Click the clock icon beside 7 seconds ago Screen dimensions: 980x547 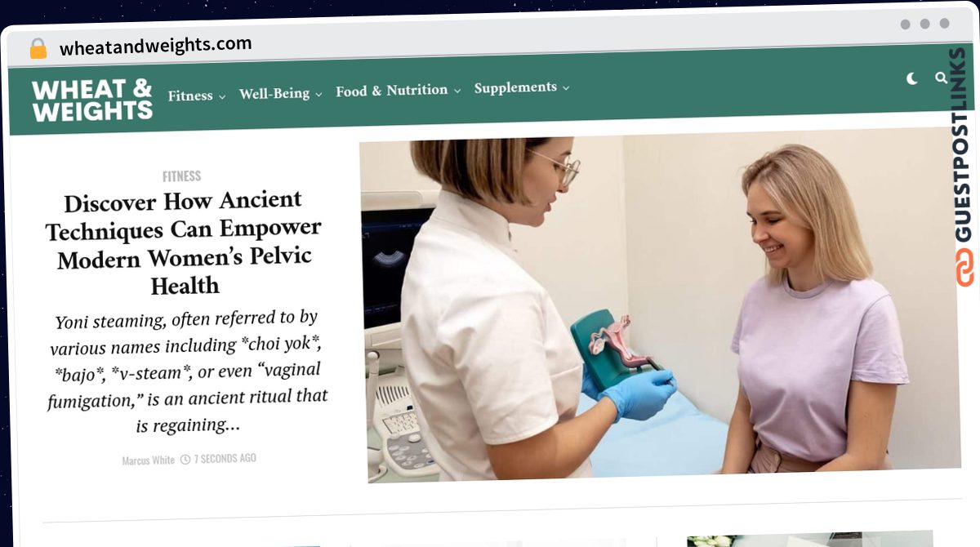click(x=185, y=460)
